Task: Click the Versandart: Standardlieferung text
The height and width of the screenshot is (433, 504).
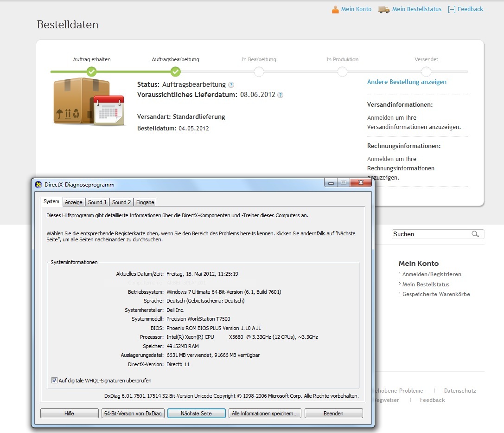Action: click(181, 117)
